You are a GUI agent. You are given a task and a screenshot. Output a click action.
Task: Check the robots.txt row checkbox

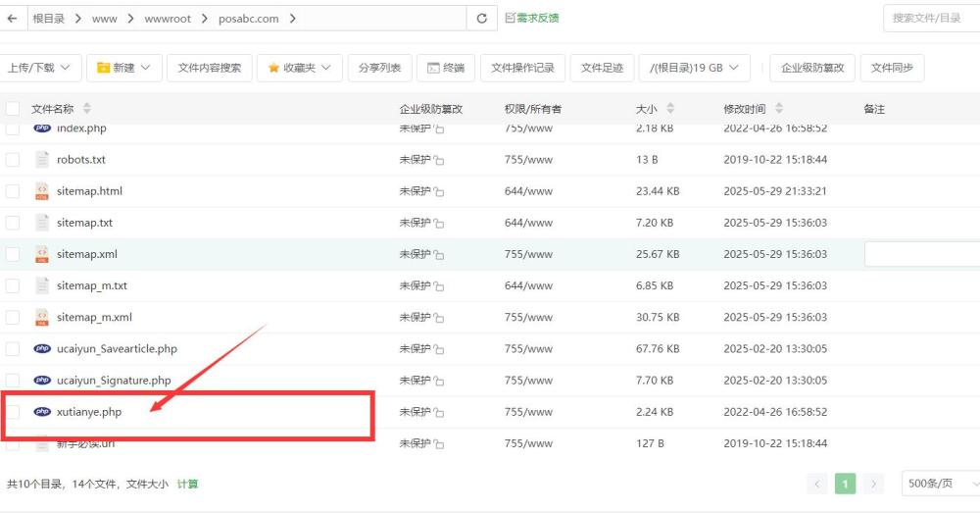[x=13, y=160]
